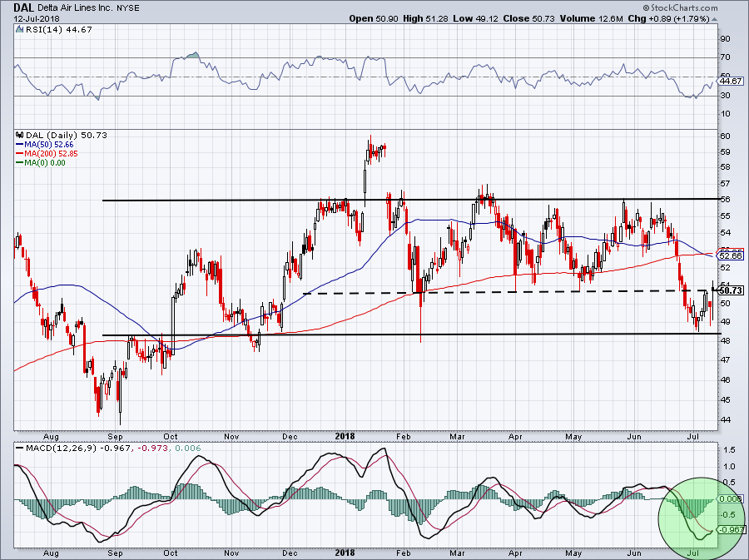Screen dimensions: 749x560
Task: Click the 2018 label under the price chart
Action: click(x=345, y=436)
